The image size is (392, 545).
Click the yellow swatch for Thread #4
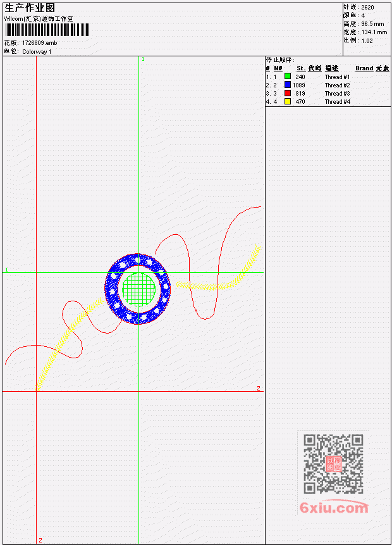[288, 101]
